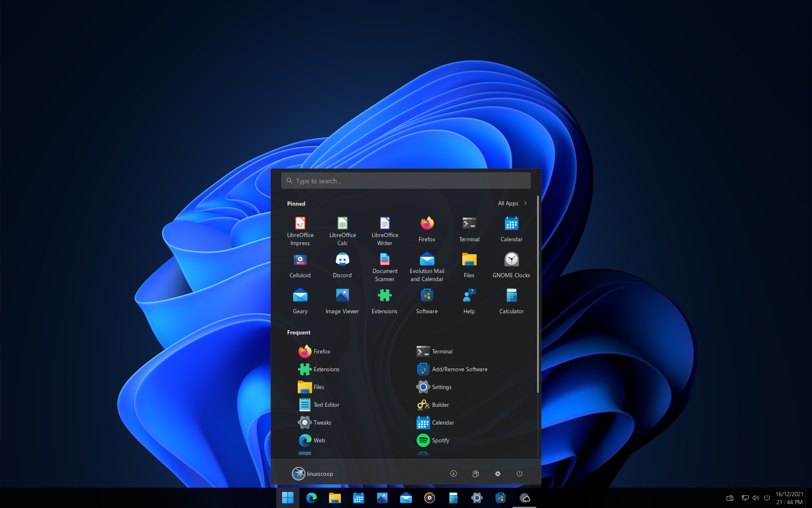This screenshot has height=508, width=812.
Task: Click the Type to search field
Action: coord(406,181)
